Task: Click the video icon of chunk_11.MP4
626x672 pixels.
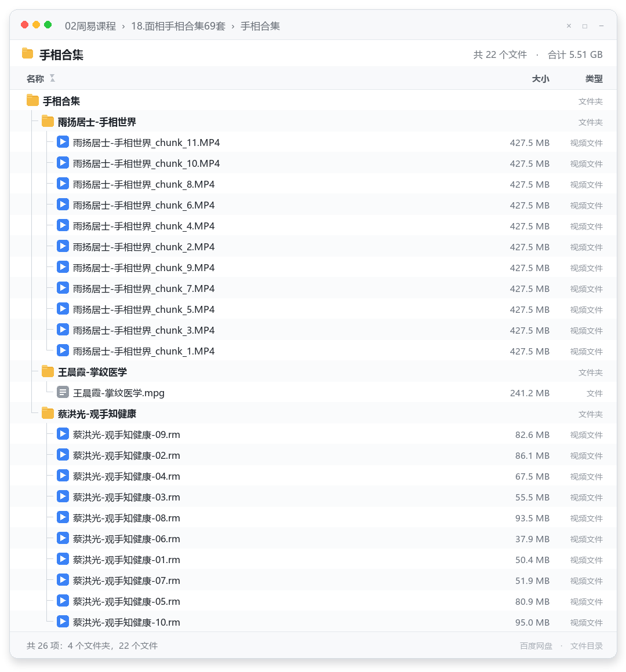Action: click(x=63, y=142)
